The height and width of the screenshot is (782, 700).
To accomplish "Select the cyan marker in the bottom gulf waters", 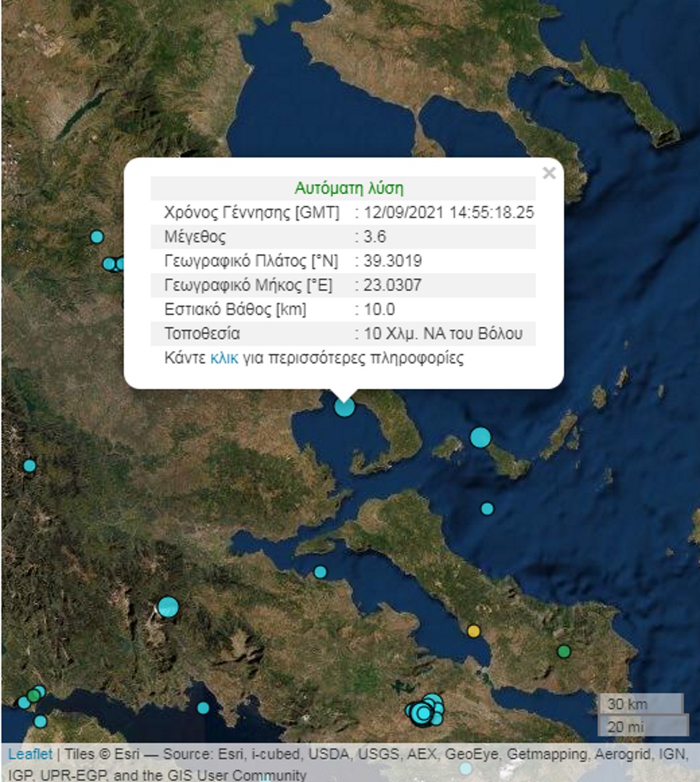I will (203, 708).
